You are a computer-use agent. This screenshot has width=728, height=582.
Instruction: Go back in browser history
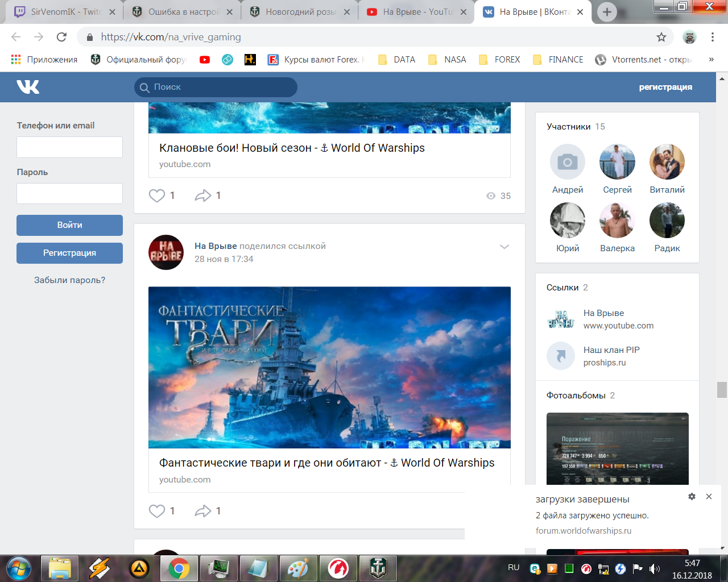click(x=16, y=37)
